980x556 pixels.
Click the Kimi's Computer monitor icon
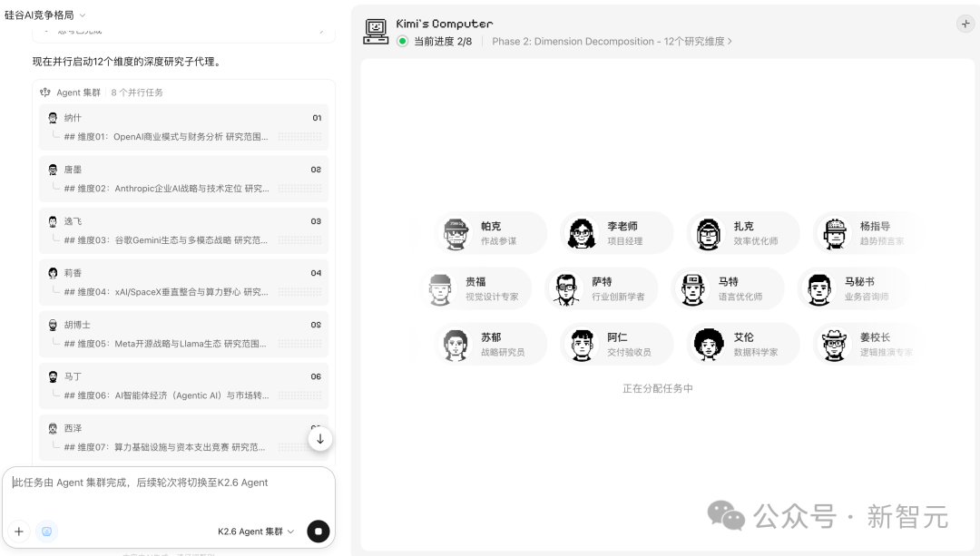(376, 32)
